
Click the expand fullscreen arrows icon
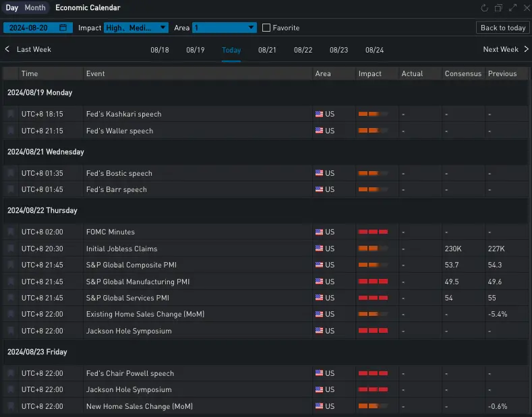[x=512, y=8]
